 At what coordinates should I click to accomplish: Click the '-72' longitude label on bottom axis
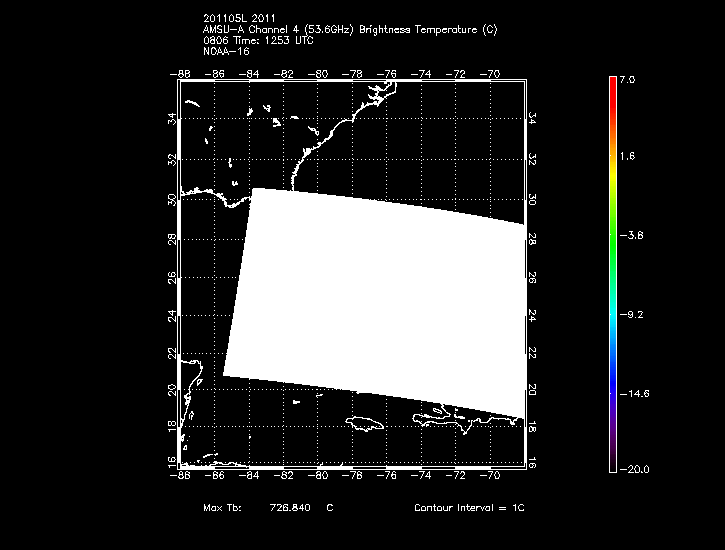pos(455,475)
